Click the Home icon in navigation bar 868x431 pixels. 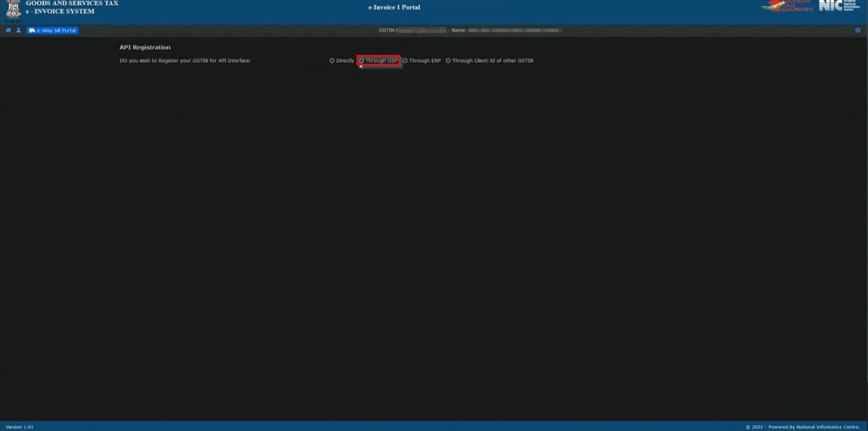point(7,30)
